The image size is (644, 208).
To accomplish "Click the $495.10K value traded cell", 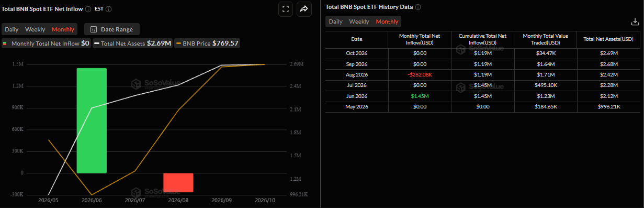I will (x=545, y=85).
